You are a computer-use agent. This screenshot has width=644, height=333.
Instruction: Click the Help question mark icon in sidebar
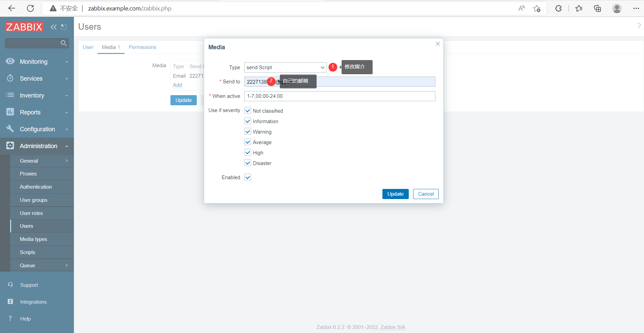pyautogui.click(x=10, y=318)
